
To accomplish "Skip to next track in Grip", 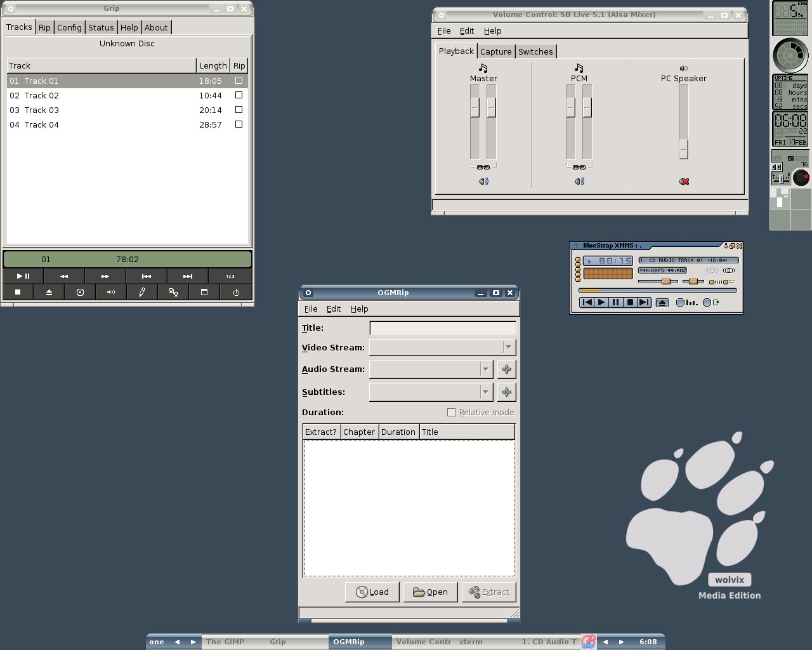I will point(188,276).
